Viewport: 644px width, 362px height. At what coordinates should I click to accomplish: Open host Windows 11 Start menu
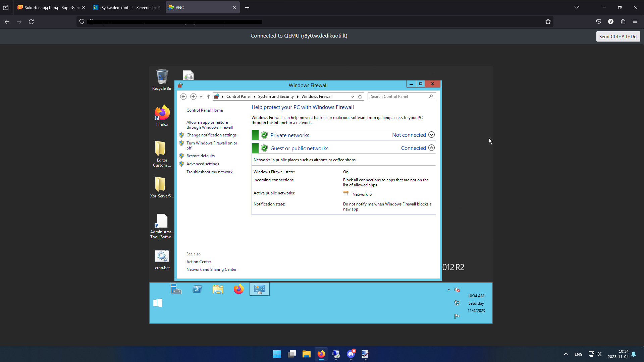(277, 354)
